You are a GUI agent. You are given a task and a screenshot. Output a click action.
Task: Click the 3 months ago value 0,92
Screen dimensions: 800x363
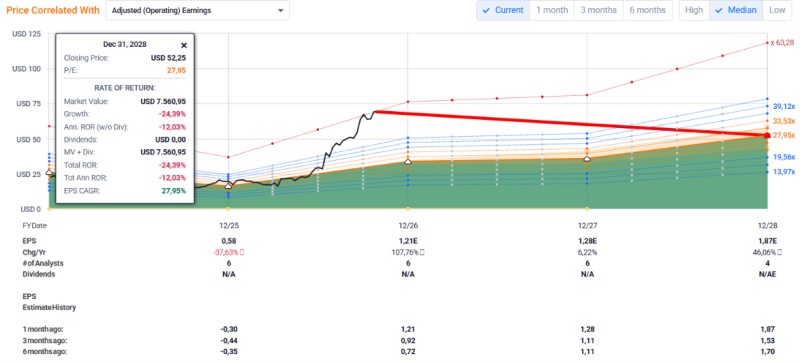407,341
